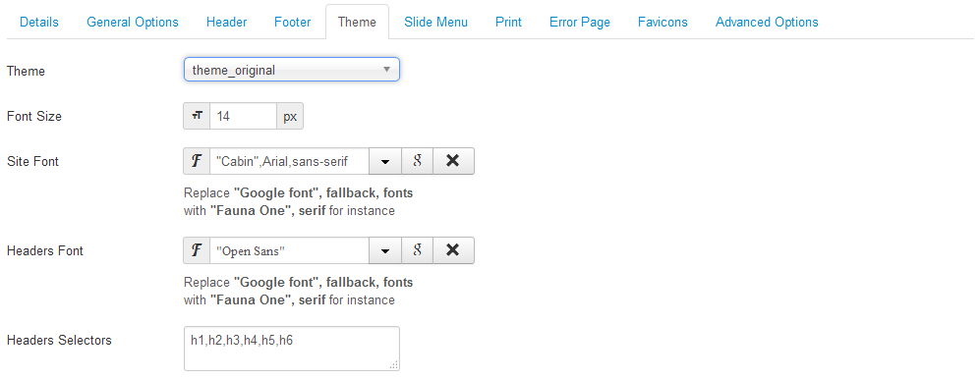
Task: Open the General Options tab
Action: [133, 22]
